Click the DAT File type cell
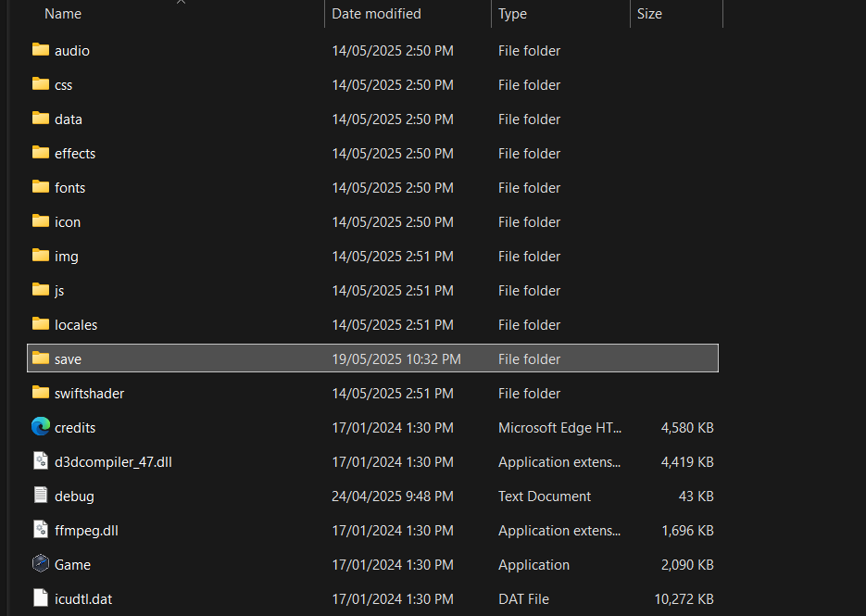 coord(523,599)
